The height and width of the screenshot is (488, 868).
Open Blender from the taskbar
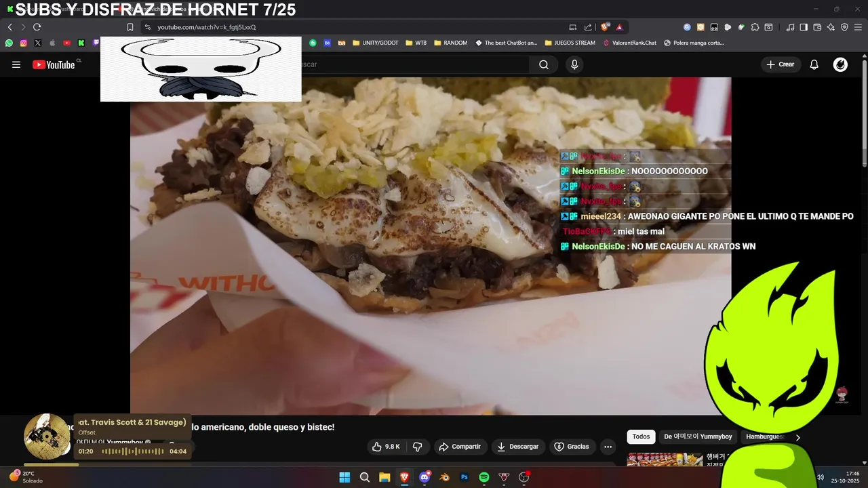click(444, 477)
